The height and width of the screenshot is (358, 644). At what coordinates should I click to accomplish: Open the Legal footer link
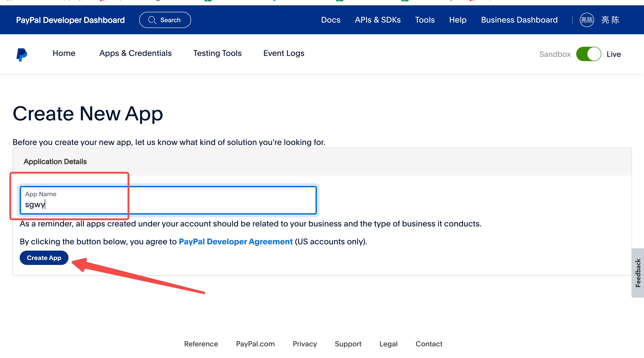(388, 344)
